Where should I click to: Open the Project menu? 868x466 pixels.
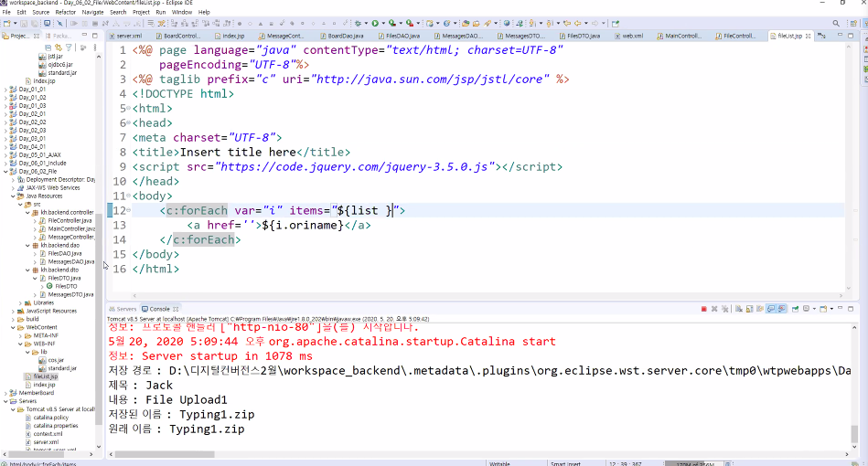[141, 12]
